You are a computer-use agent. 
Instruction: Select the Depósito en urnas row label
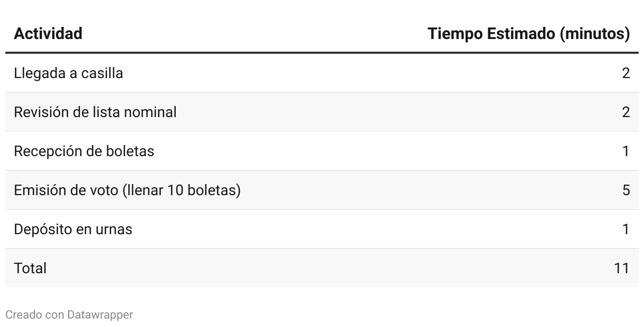(x=73, y=229)
